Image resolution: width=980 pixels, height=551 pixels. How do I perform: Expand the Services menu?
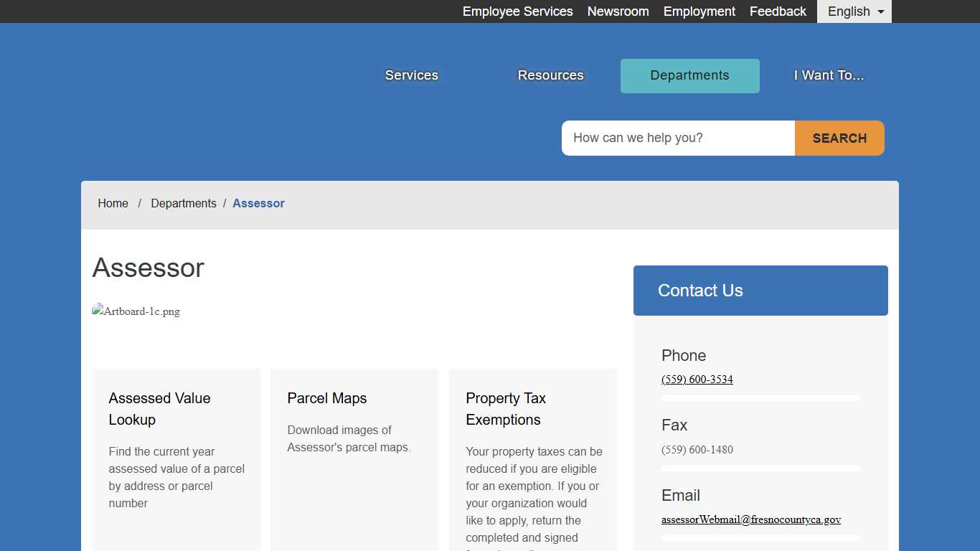(411, 75)
